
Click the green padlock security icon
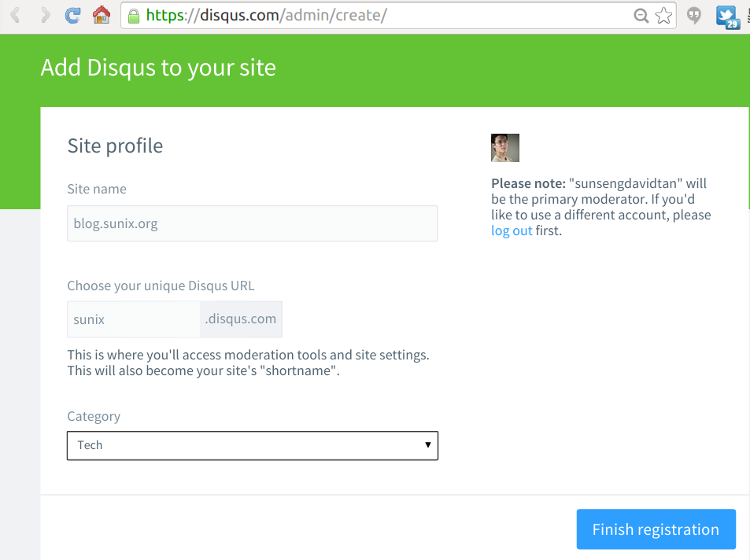[x=134, y=16]
